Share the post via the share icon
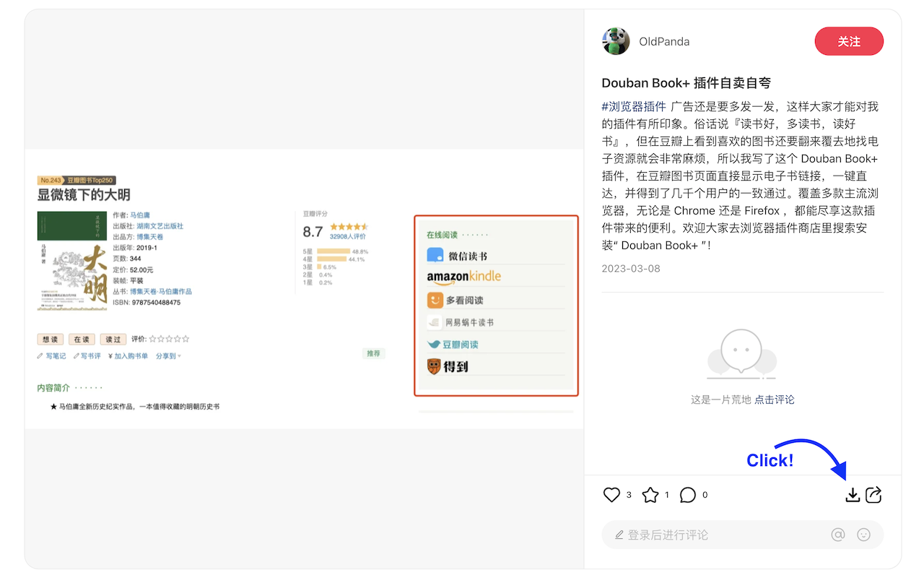 click(873, 495)
